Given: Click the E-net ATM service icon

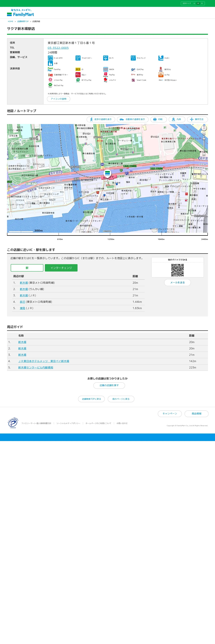Looking at the screenshot, I should tap(50, 58).
